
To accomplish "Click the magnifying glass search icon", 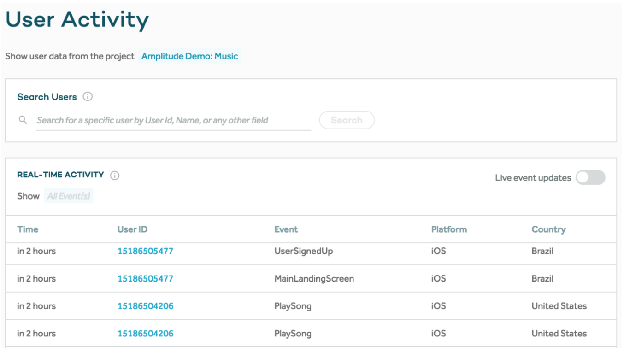I will click(23, 120).
